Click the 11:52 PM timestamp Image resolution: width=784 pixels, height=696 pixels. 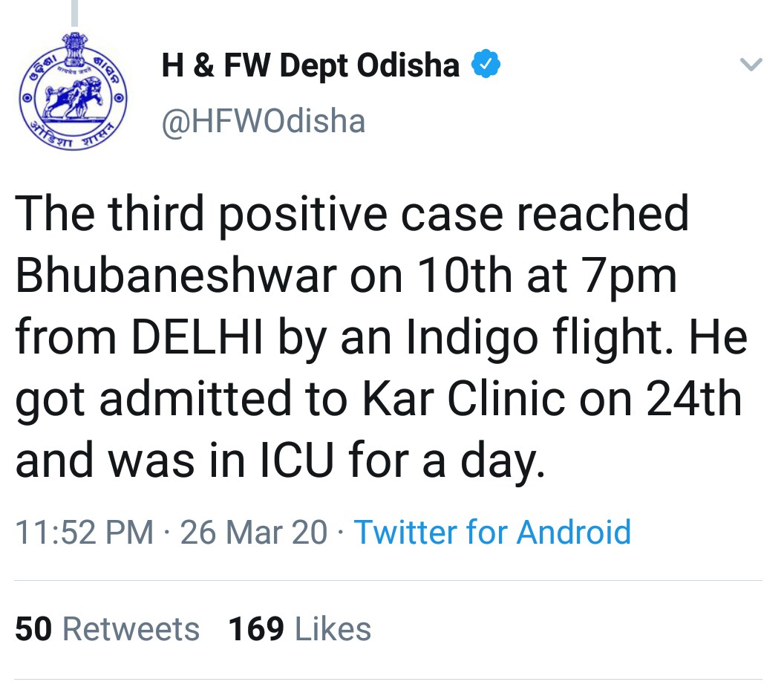(x=85, y=532)
